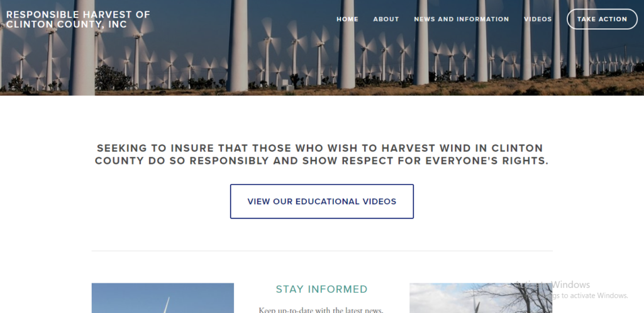This screenshot has width=644, height=313.
Task: Select Videos in the navigation bar
Action: [538, 20]
